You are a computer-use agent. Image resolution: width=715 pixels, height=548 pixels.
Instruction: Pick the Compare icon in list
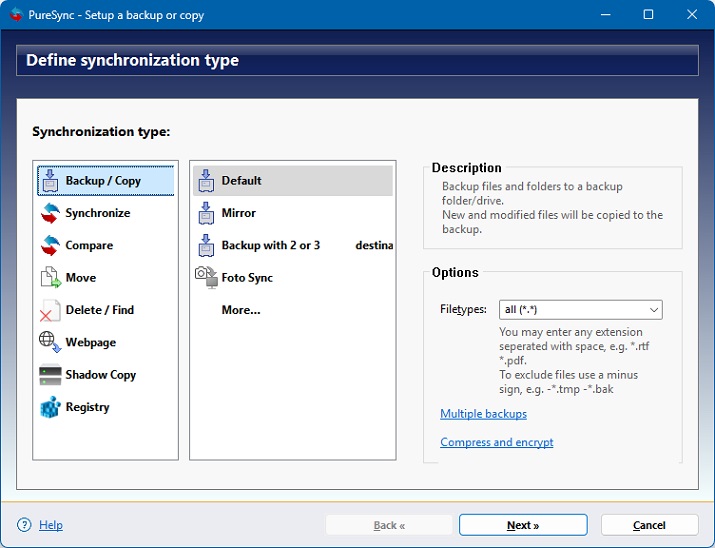coord(50,246)
